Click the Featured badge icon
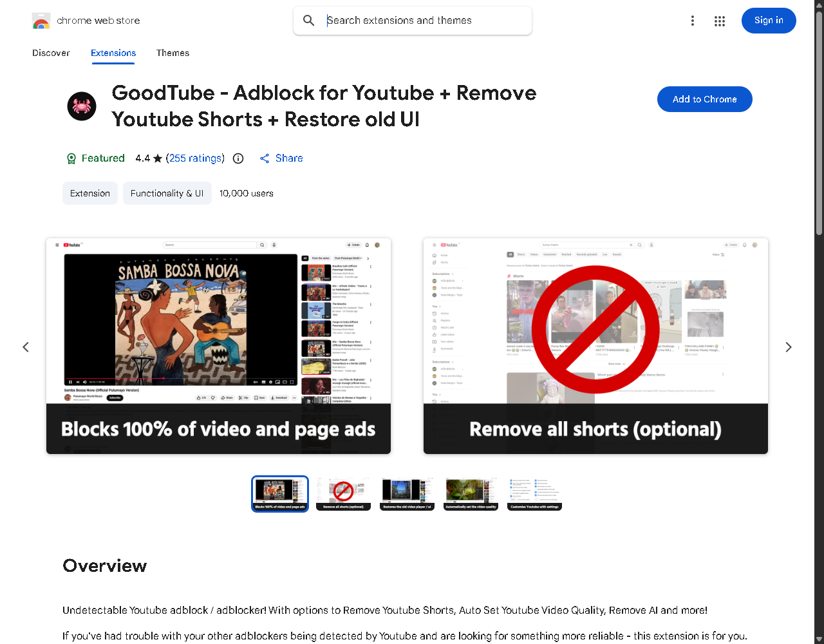Screen dimensions: 824x644 pyautogui.click(x=71, y=158)
